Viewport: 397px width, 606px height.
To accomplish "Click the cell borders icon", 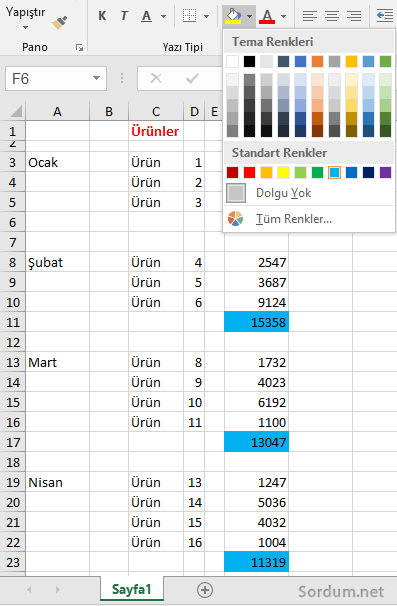I will [189, 16].
